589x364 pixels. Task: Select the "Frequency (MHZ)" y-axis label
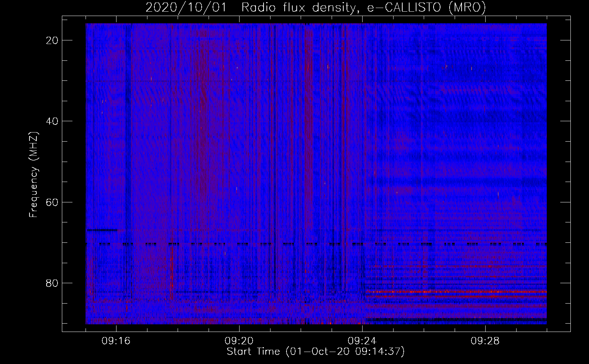(x=34, y=174)
